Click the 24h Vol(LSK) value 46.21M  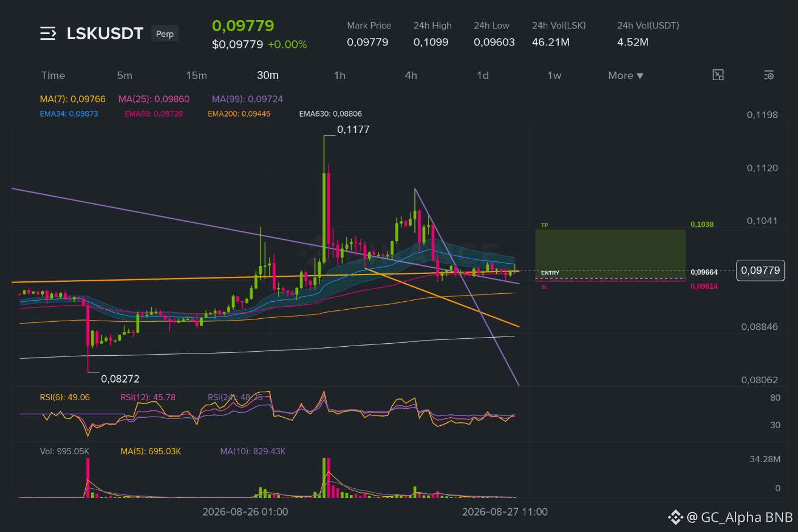pos(551,42)
